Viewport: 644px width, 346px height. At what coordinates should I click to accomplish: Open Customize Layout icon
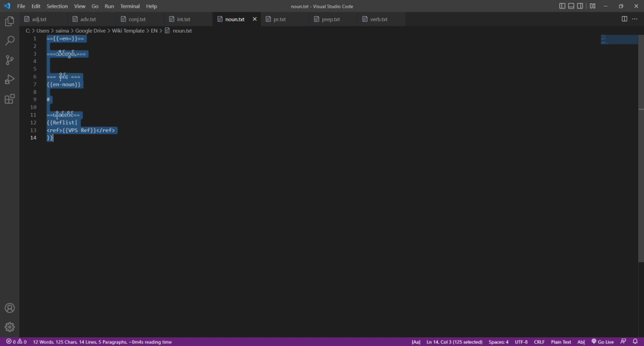point(592,6)
